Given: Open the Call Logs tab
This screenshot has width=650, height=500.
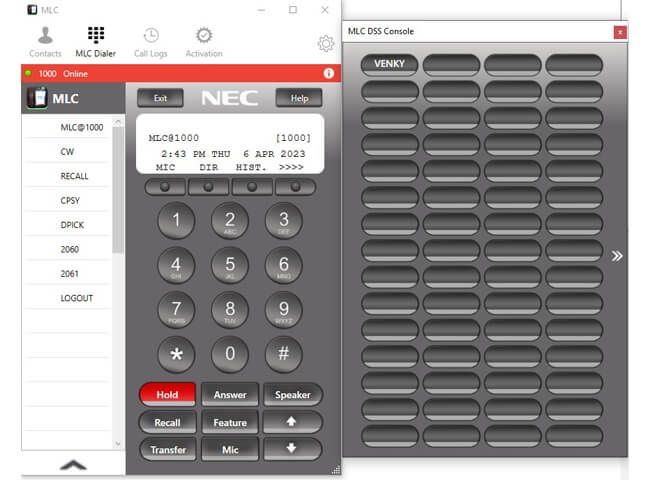Looking at the screenshot, I should click(x=151, y=42).
